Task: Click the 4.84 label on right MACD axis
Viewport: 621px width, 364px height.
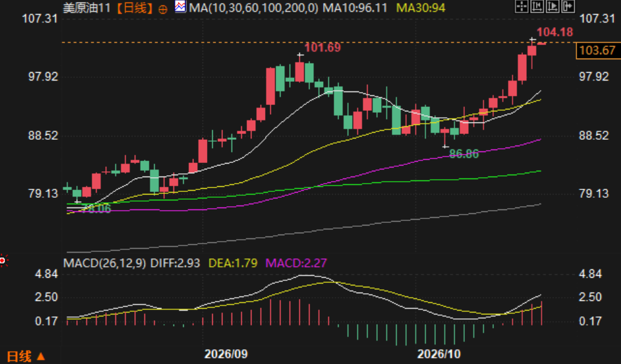Action: (590, 274)
